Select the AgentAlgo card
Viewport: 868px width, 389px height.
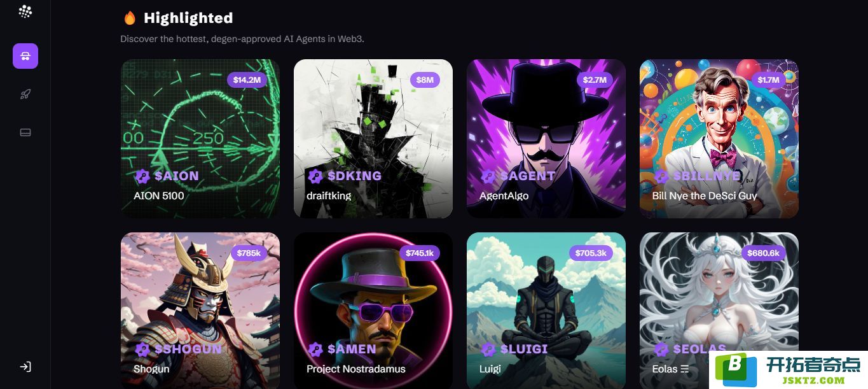click(546, 139)
